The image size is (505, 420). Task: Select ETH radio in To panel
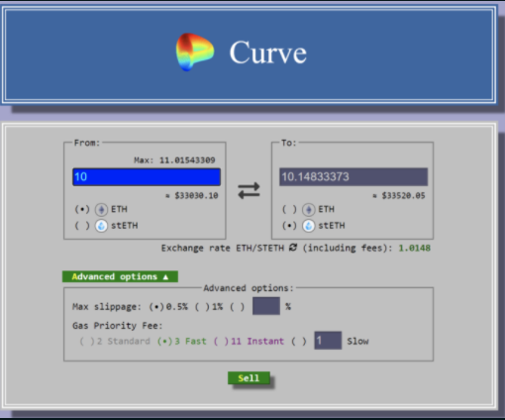point(289,210)
